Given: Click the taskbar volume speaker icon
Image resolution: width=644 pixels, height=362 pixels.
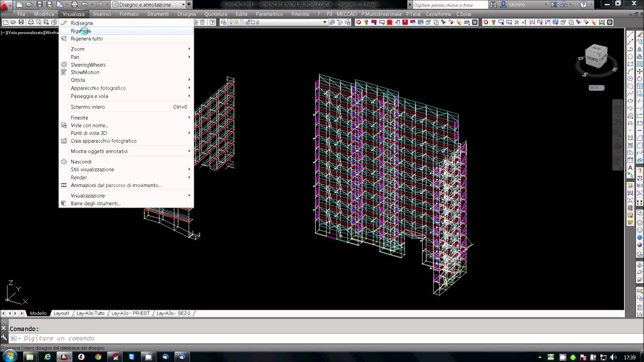Looking at the screenshot, I should (x=613, y=357).
